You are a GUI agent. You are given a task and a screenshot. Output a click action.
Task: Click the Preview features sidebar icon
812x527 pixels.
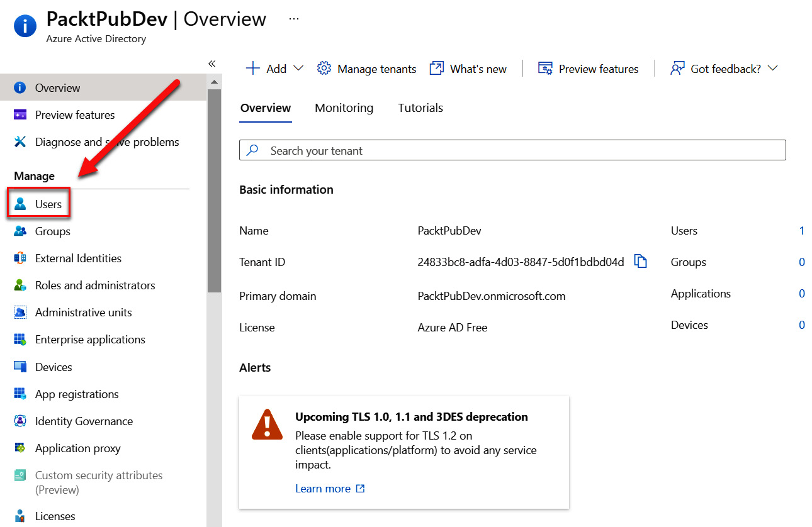pos(20,114)
